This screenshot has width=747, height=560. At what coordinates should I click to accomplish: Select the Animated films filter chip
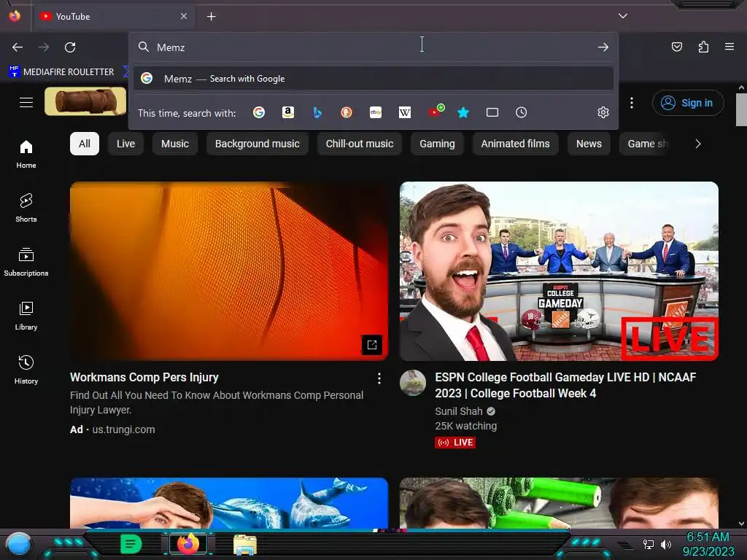[x=516, y=144]
